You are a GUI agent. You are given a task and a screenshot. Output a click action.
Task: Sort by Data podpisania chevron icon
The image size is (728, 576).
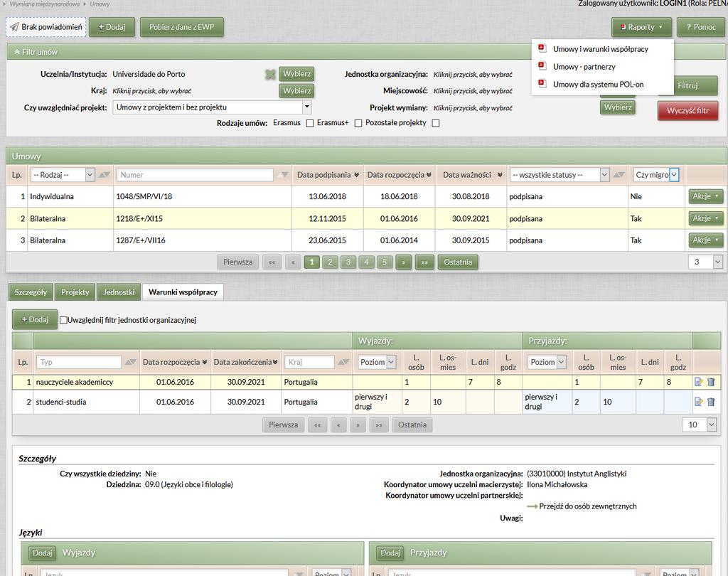coord(357,175)
